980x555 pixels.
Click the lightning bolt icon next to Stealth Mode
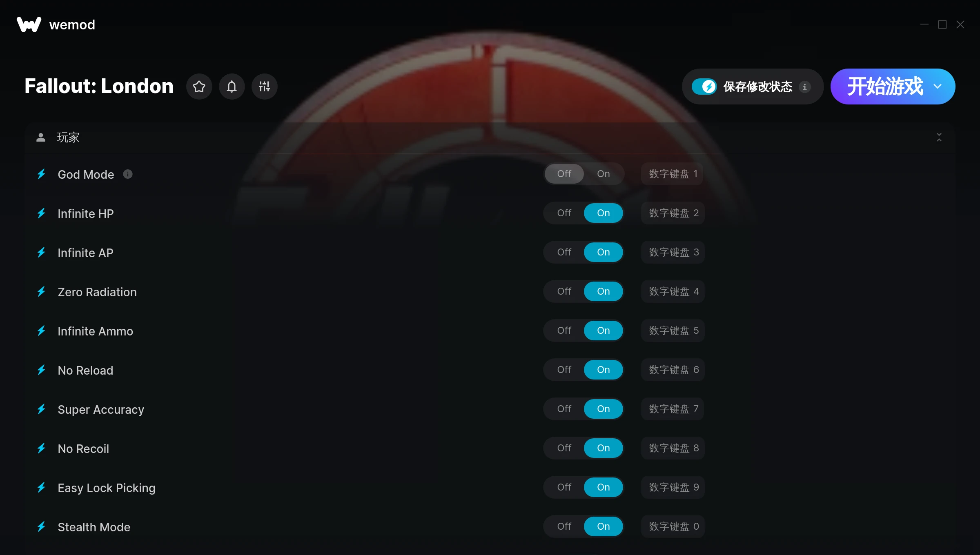42,526
